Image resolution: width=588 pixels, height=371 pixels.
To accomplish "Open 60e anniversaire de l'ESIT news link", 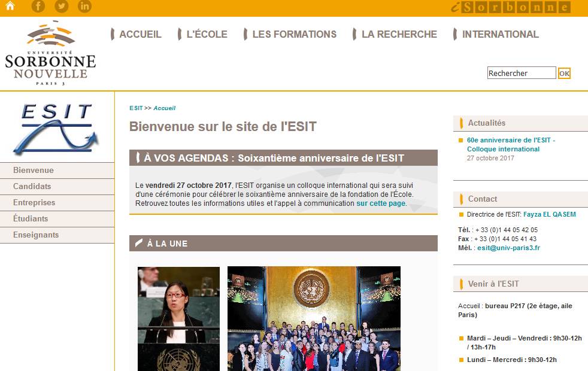I will click(x=511, y=144).
